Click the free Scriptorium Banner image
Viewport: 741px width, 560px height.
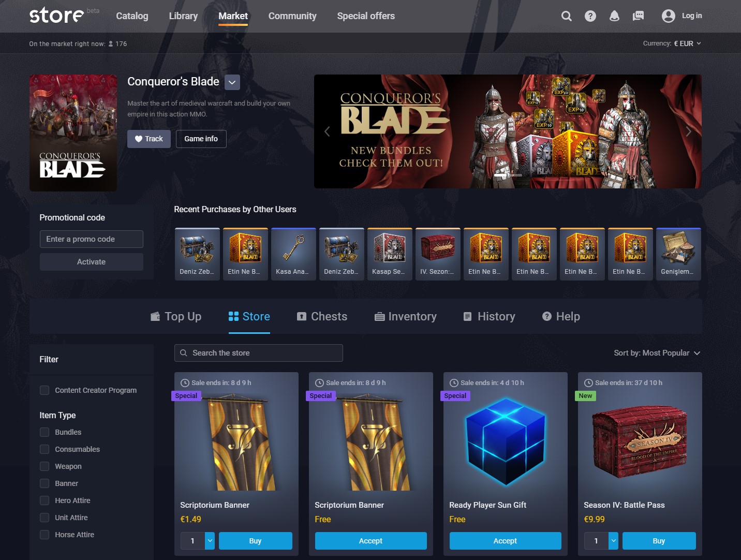(375, 443)
